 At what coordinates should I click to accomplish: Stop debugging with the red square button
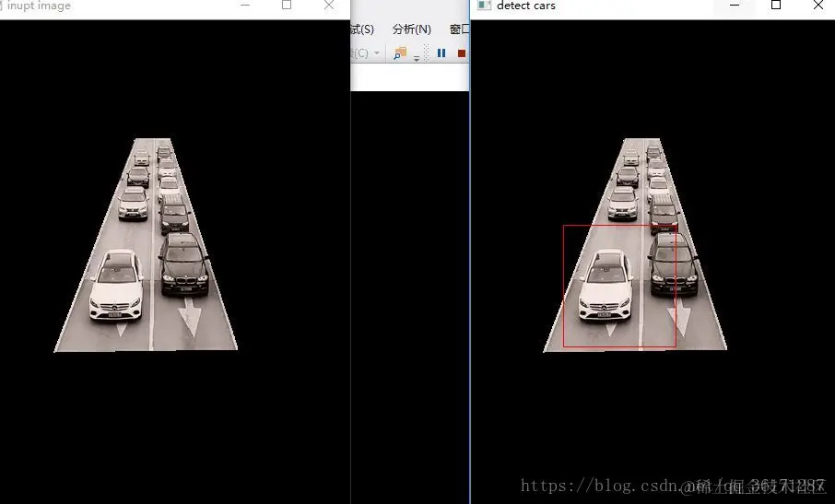[462, 53]
